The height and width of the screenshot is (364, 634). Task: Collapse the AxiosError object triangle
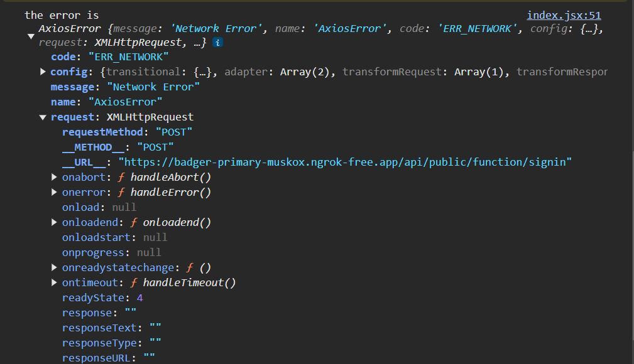pos(31,36)
